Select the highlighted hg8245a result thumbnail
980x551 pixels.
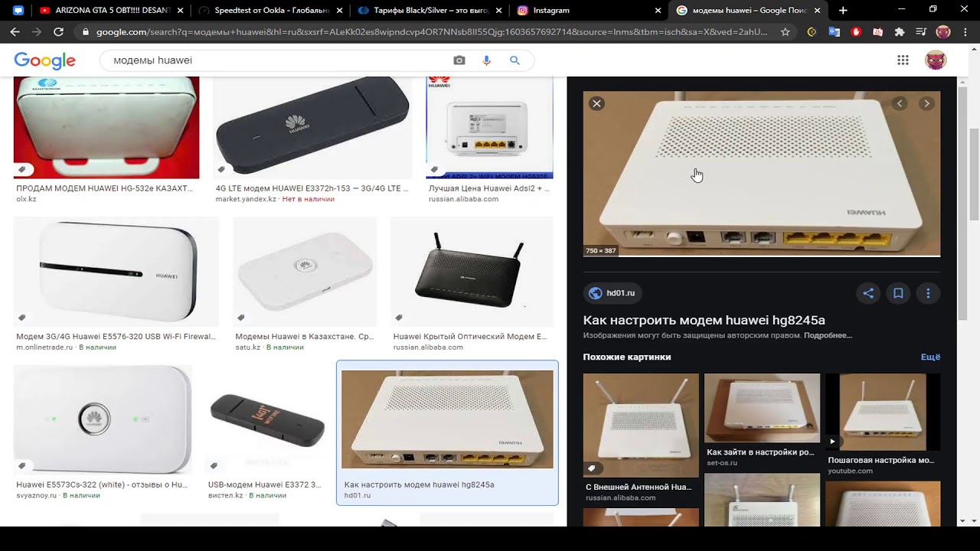[447, 419]
